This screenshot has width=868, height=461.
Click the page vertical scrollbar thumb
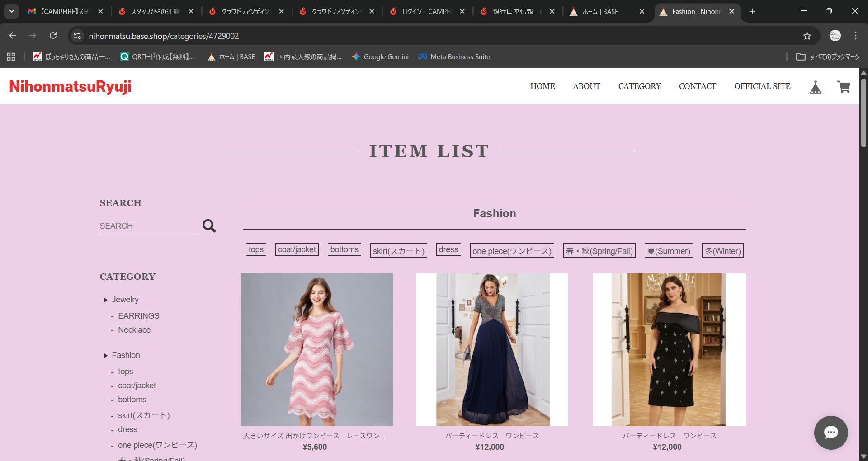point(863,113)
